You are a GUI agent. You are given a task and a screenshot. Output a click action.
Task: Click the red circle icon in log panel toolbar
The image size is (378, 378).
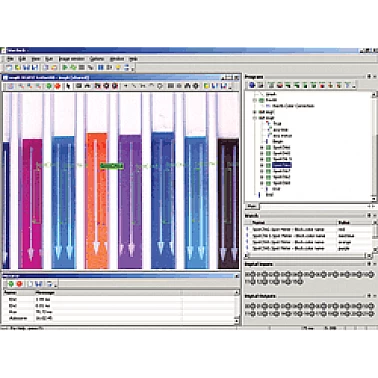click(19, 284)
